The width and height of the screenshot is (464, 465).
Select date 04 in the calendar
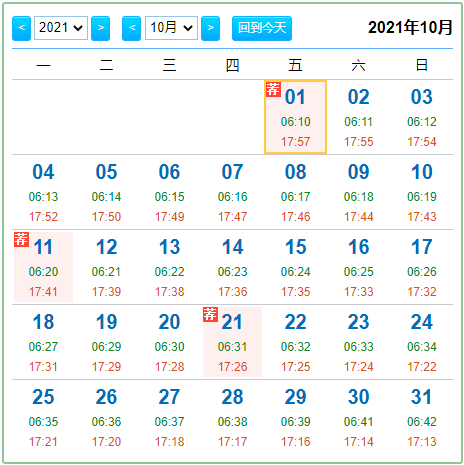tap(43, 192)
